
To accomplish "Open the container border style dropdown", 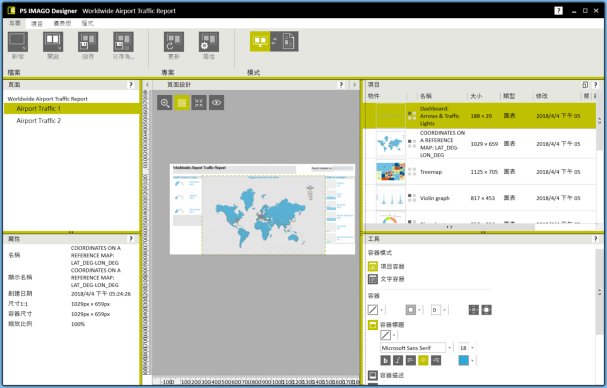I will tap(413, 310).
